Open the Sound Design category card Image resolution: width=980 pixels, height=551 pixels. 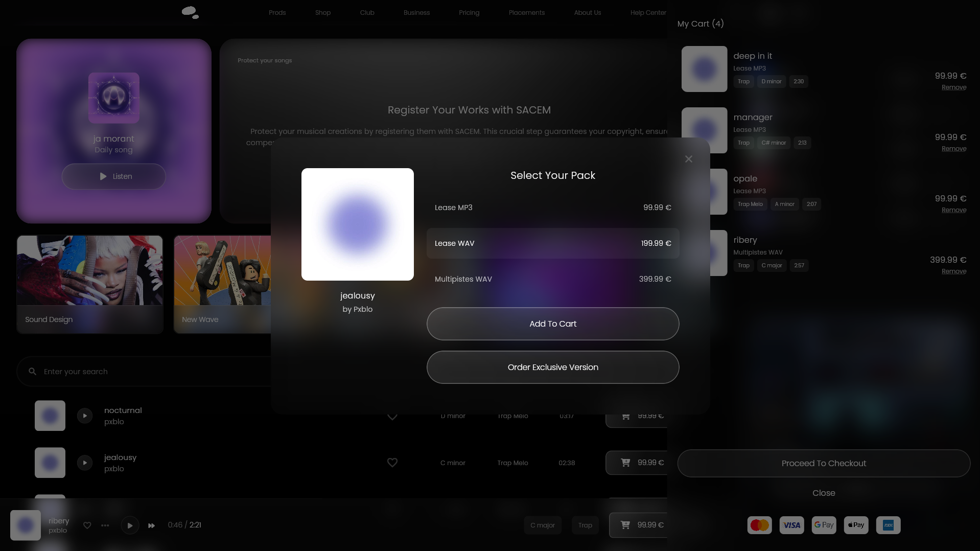[90, 284]
